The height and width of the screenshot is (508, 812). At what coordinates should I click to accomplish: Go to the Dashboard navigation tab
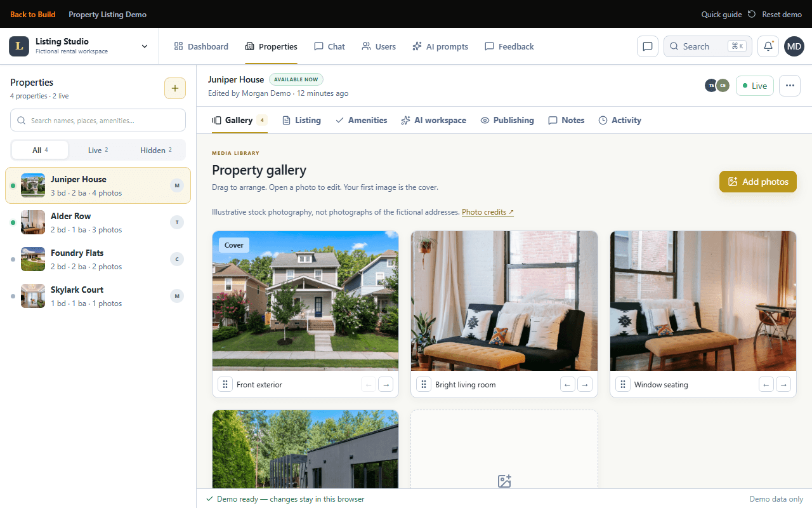click(x=201, y=46)
